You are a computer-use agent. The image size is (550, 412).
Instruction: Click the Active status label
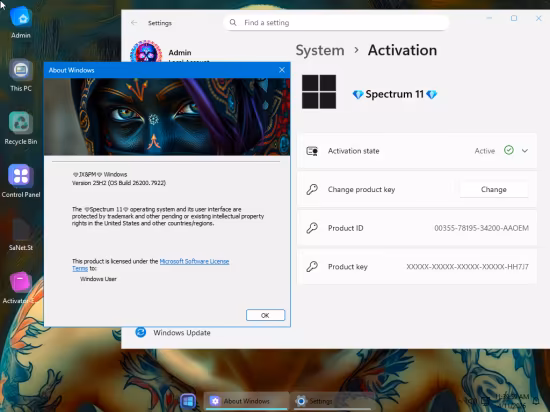click(x=485, y=151)
